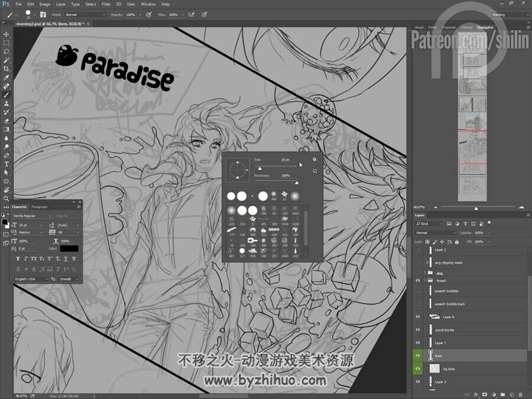This screenshot has height=399, width=532.
Task: Open the brush Mode dropdown
Action: point(85,15)
